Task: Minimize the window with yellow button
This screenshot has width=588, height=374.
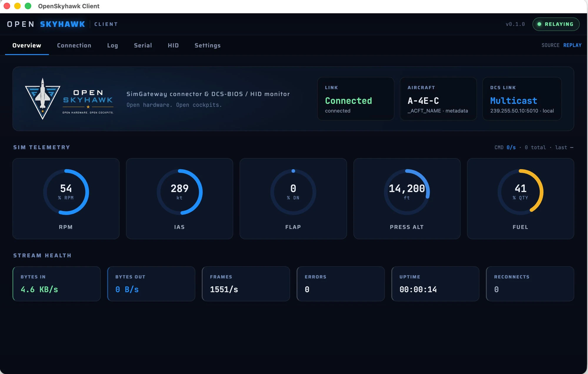Action: click(17, 6)
